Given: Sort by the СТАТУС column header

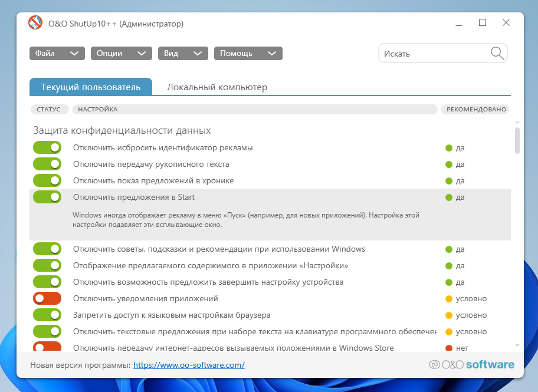Looking at the screenshot, I should pyautogui.click(x=49, y=110).
